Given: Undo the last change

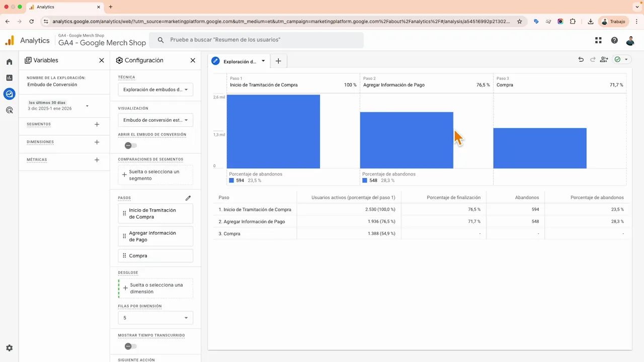Looking at the screenshot, I should pyautogui.click(x=581, y=59).
